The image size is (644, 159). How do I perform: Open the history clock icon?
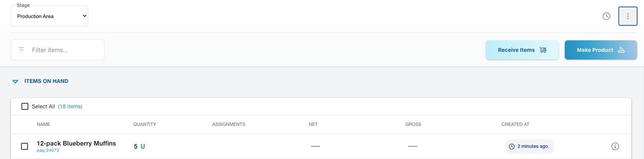click(606, 16)
